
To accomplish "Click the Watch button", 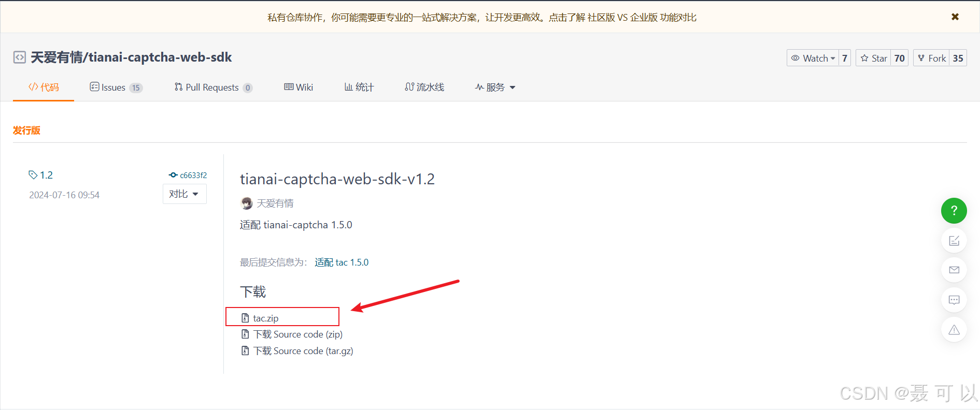I will coord(813,58).
